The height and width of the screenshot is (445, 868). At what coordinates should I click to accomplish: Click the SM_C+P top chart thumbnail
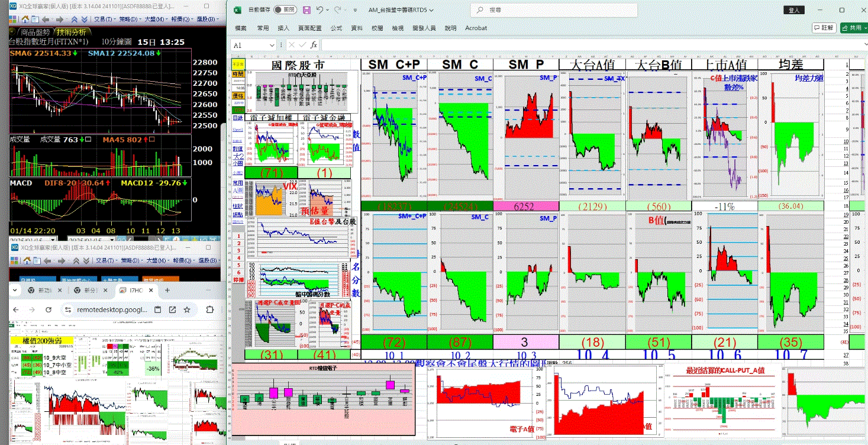coord(393,135)
